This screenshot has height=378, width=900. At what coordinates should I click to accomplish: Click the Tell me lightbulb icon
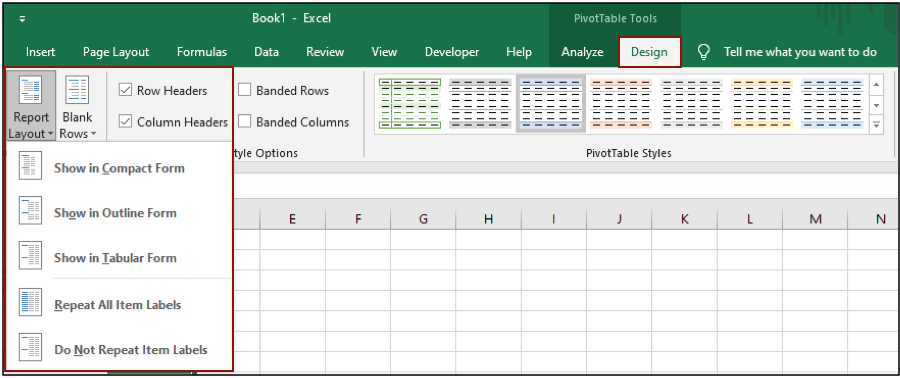(x=704, y=52)
